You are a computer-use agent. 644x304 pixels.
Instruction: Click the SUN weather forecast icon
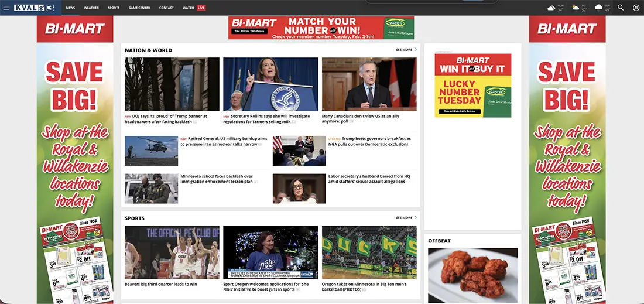(599, 8)
